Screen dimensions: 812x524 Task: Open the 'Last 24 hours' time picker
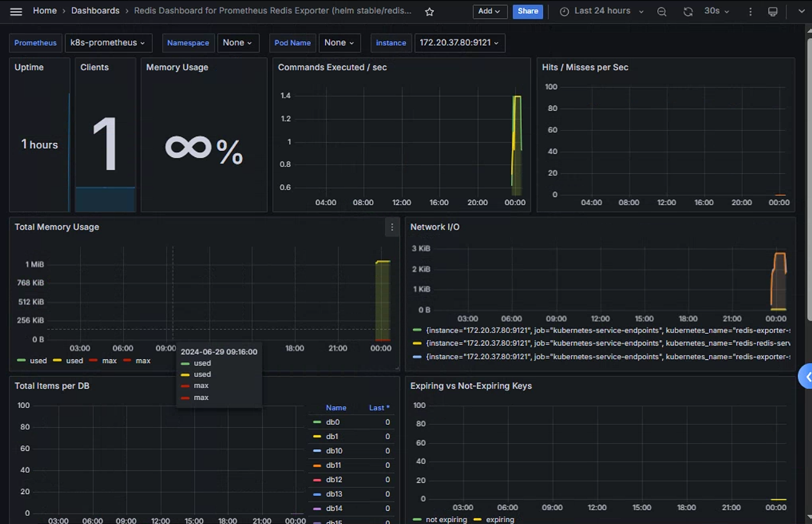602,11
